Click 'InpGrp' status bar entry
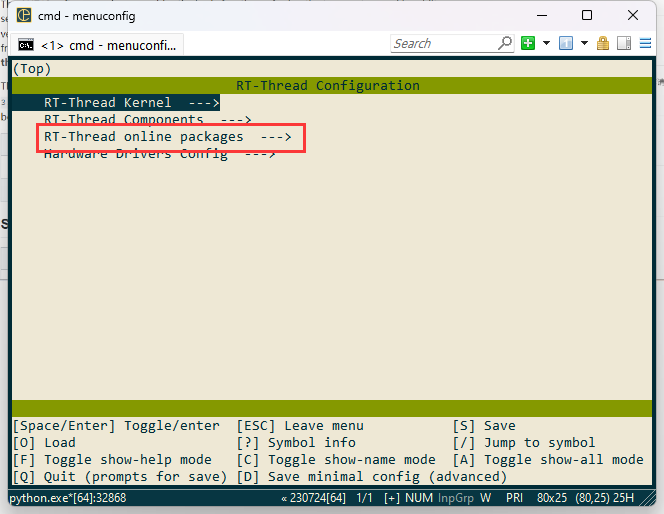Screen dimensions: 664x514 pyautogui.click(x=456, y=498)
